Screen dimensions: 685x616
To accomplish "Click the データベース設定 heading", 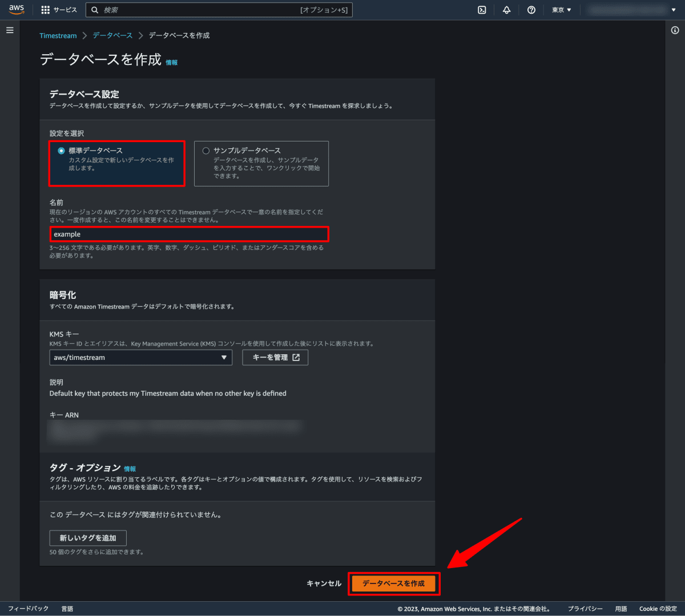I will 84,94.
